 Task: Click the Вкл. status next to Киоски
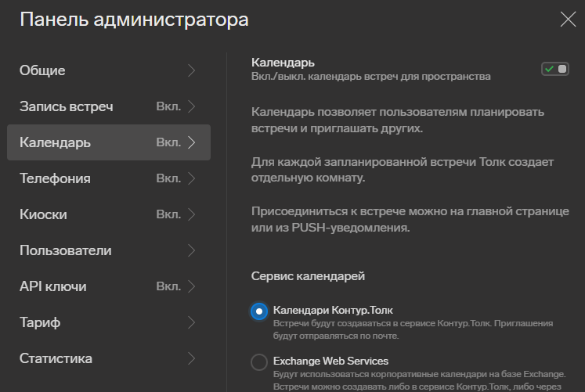(168, 214)
